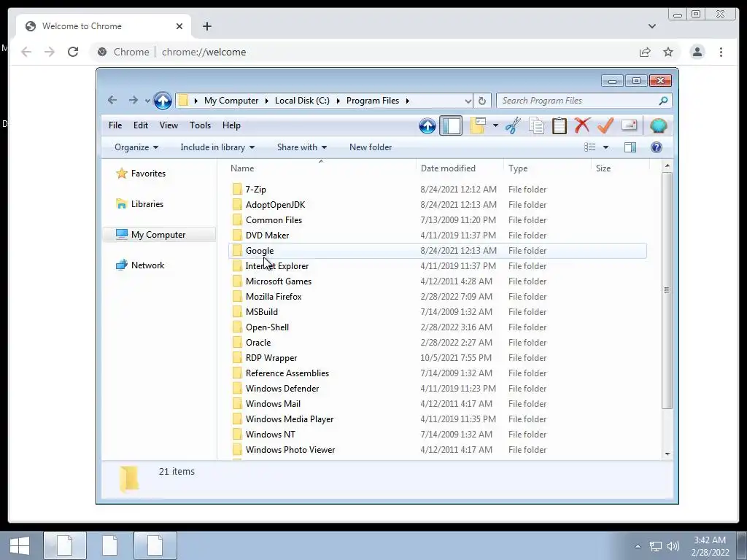Click the Oracle folder icon
This screenshot has width=747, height=560.
tap(237, 343)
